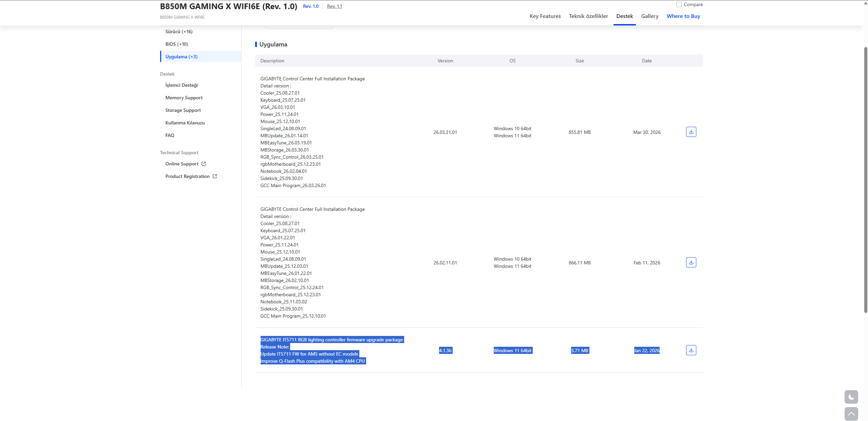Click the back-to-top arrow button
This screenshot has height=421, width=868.
(851, 414)
